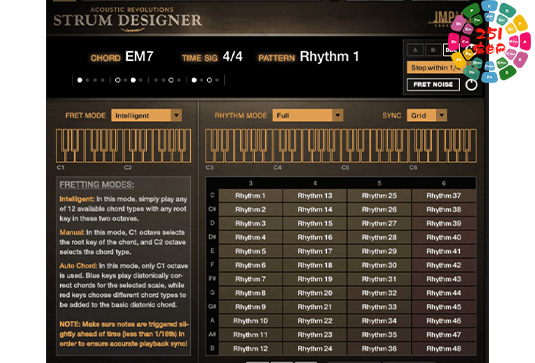Select Rhythm 37 in column 6

click(x=444, y=195)
